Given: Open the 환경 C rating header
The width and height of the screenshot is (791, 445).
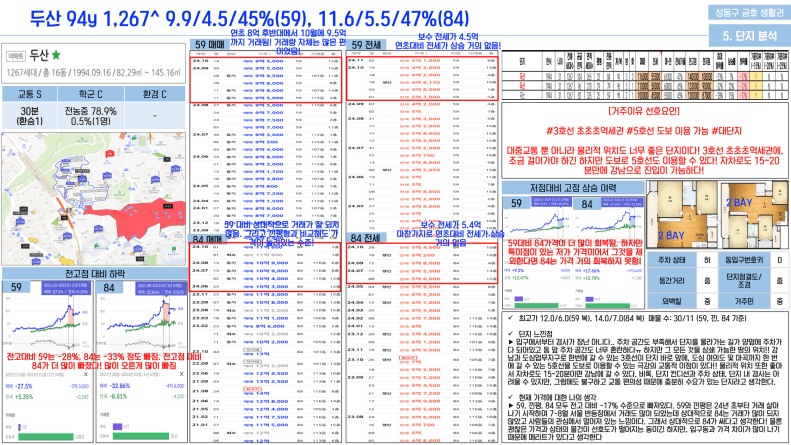Looking at the screenshot, I should click(x=154, y=94).
